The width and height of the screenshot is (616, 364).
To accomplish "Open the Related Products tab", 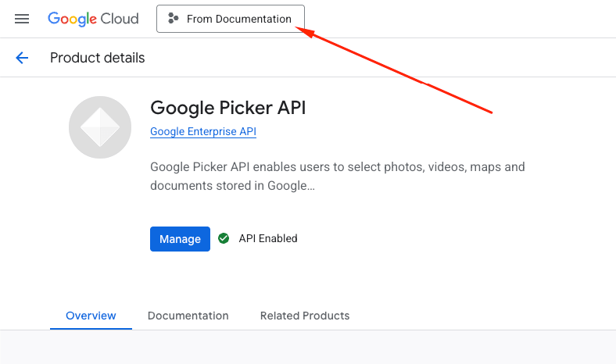I will pyautogui.click(x=305, y=316).
